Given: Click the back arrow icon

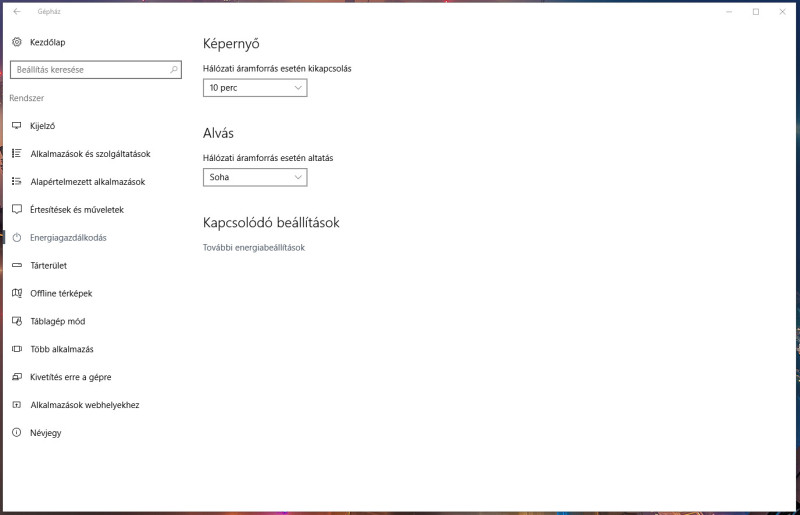Looking at the screenshot, I should [x=17, y=11].
